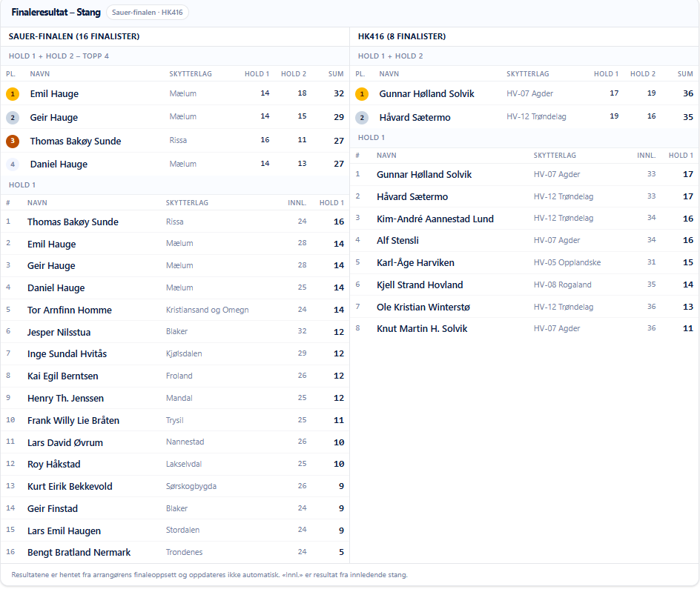Click 'Daniel Hauge' in the Sauer top 4 table
700x592 pixels.
59,164
